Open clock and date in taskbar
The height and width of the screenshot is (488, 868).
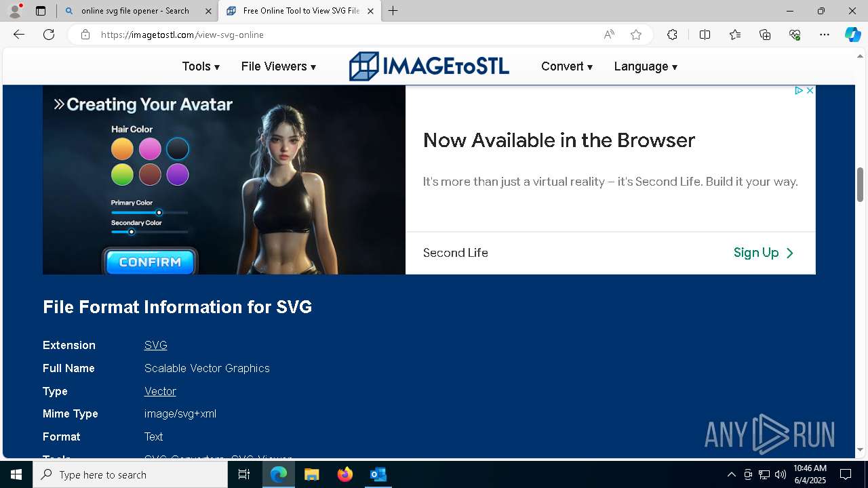pyautogui.click(x=810, y=474)
